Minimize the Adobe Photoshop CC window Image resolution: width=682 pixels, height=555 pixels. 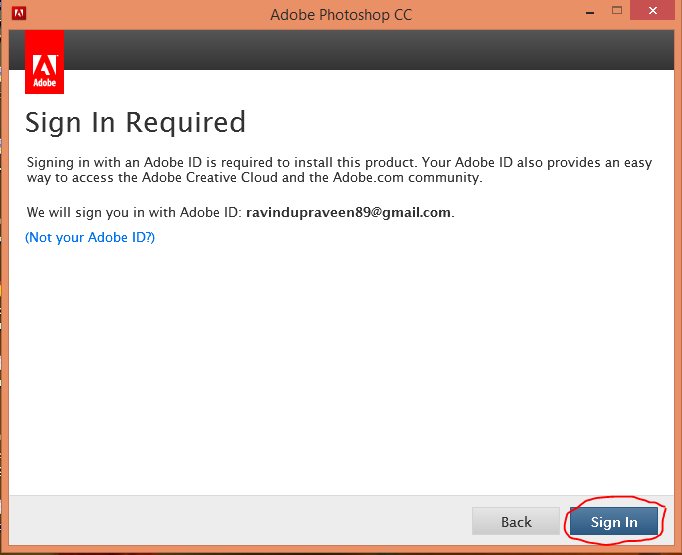click(590, 12)
